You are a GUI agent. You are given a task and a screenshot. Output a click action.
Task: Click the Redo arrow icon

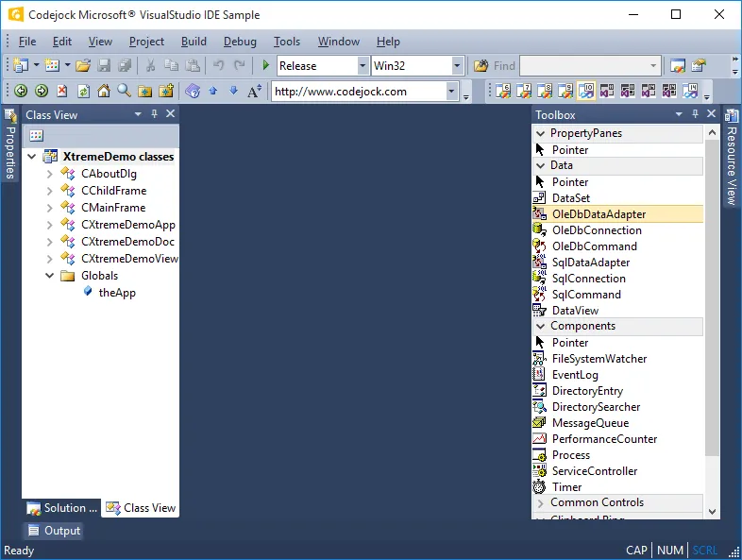240,65
